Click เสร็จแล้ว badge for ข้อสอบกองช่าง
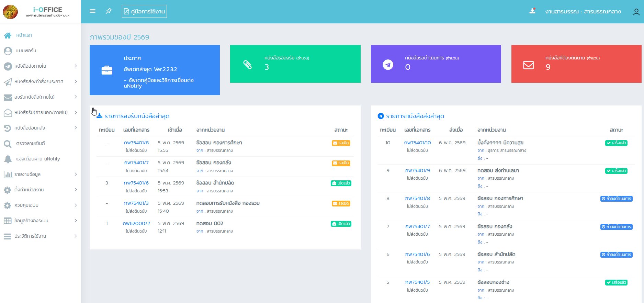The width and height of the screenshot is (644, 303). [616, 282]
